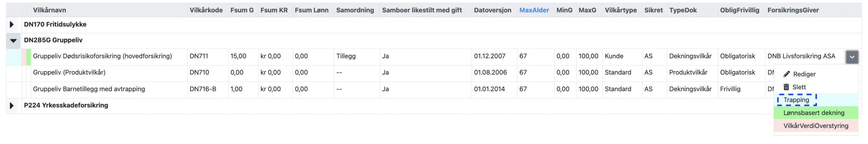868x144 pixels.
Task: Select Trapping from the context menu
Action: [x=796, y=100]
